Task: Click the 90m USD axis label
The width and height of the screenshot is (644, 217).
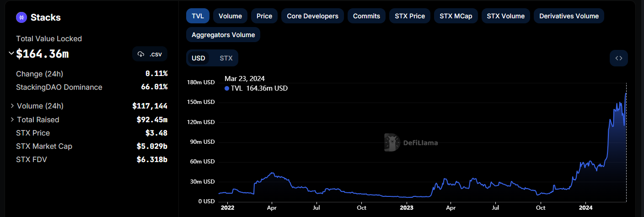Action: 202,142
